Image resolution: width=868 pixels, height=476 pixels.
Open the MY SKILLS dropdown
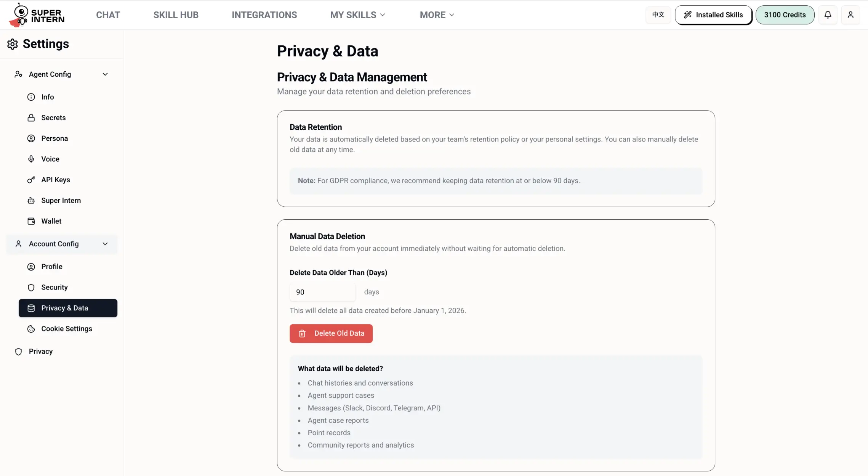pyautogui.click(x=357, y=14)
